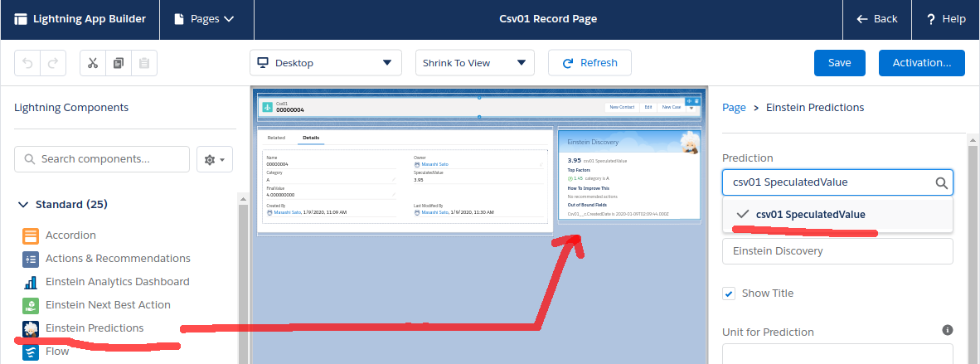Click the Prediction field magnifier icon
Screen dimensions: 980x364
[941, 182]
